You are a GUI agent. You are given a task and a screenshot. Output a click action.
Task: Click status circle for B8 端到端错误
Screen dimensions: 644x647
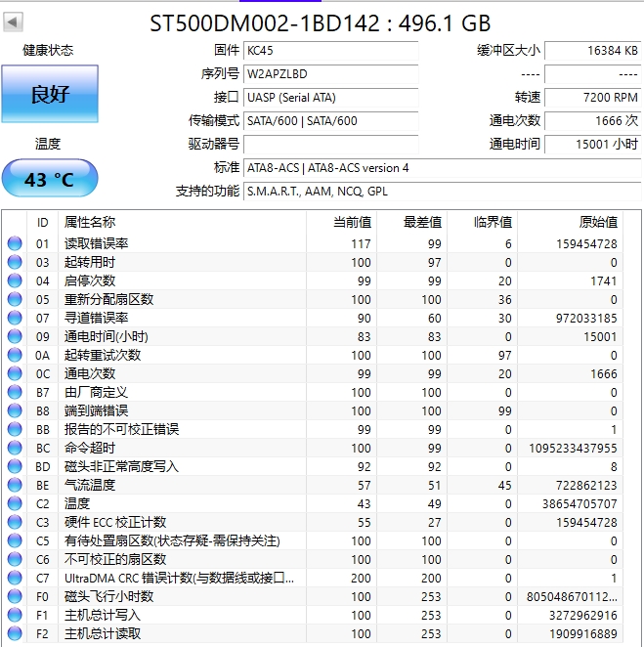15,410
